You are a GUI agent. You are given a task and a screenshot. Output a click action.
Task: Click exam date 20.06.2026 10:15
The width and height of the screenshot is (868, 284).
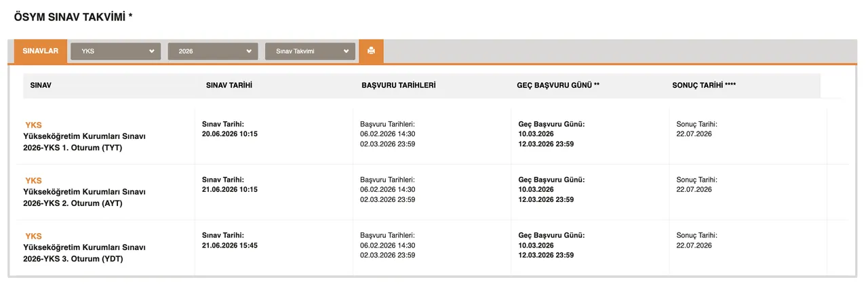tap(230, 134)
